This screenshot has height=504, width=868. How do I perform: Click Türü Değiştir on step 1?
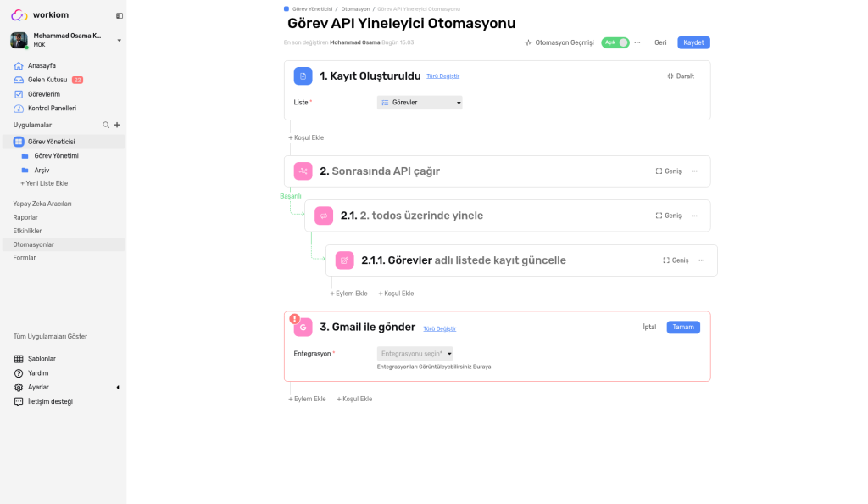[442, 76]
